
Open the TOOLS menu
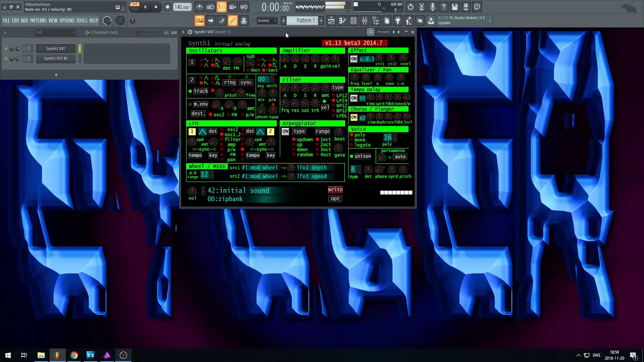82,21
